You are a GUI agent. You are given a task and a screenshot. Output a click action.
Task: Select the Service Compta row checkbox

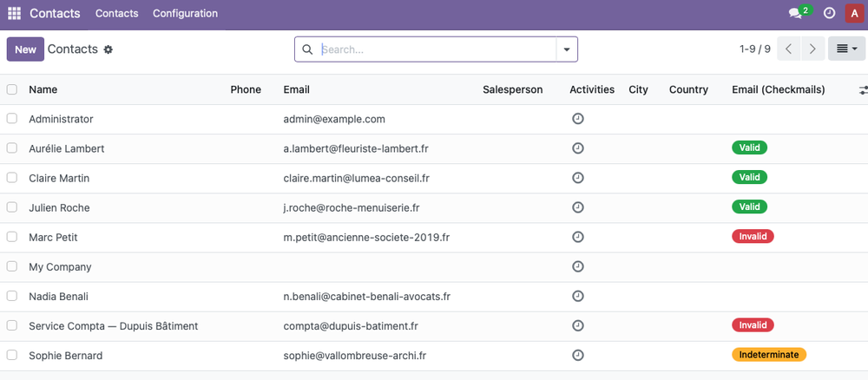point(12,325)
